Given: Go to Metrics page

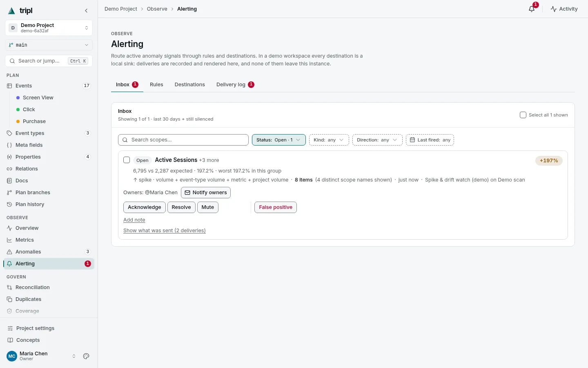Looking at the screenshot, I should [49, 240].
